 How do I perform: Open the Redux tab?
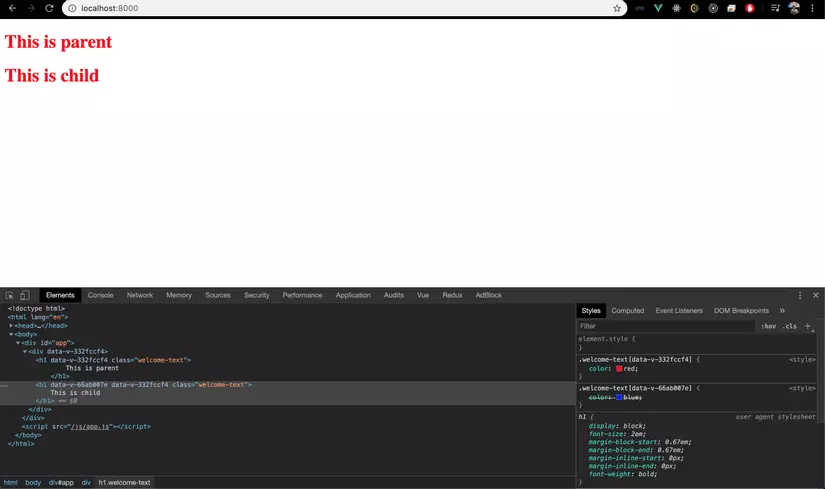452,295
